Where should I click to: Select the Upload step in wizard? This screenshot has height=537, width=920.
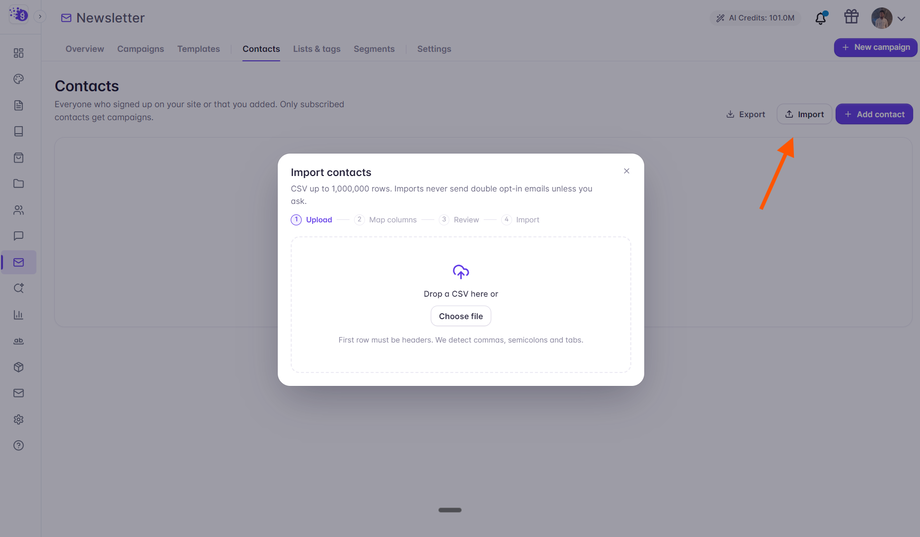(x=312, y=219)
